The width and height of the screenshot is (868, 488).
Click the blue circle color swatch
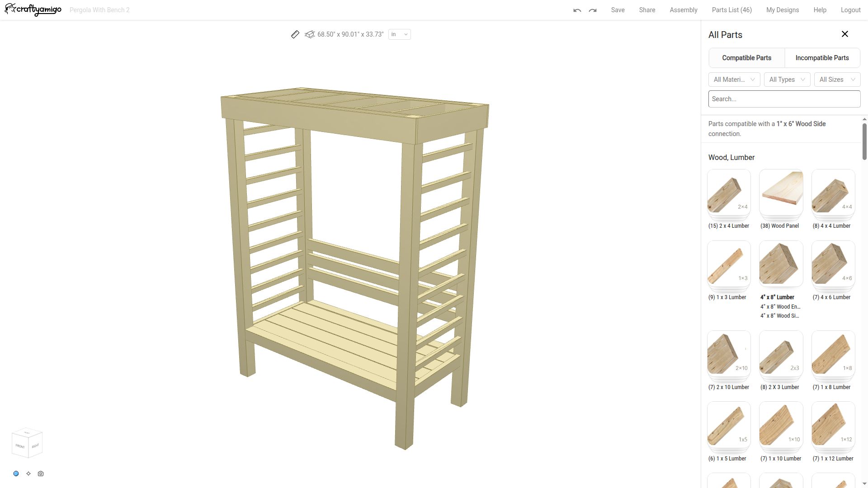click(16, 474)
